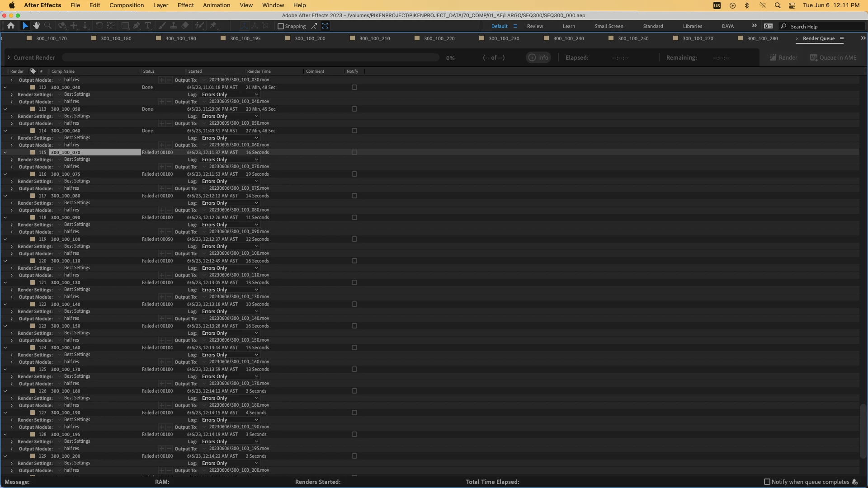Select the Zoom tool

coord(48,26)
